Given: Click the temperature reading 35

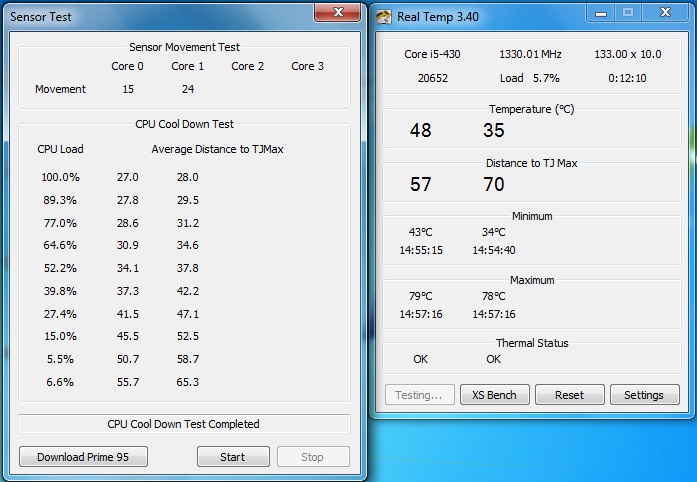Looking at the screenshot, I should (494, 130).
